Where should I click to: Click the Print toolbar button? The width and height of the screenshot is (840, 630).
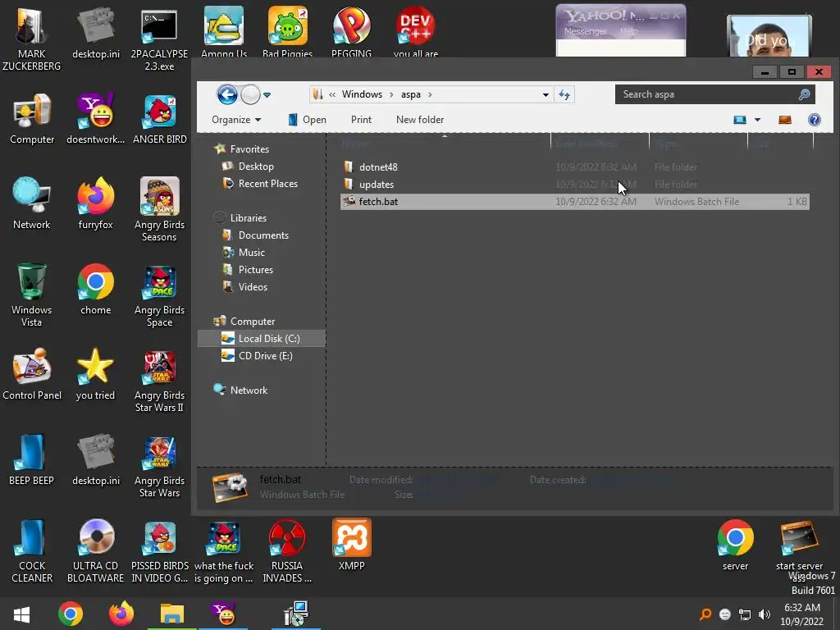[x=361, y=120]
